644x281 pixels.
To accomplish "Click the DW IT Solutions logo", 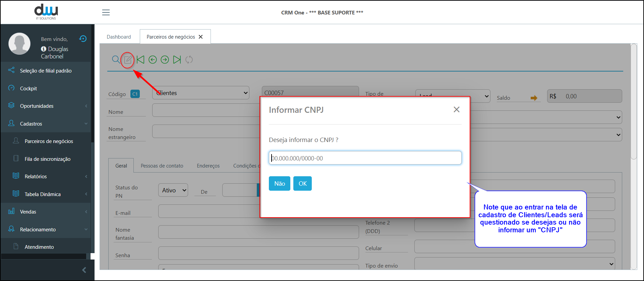I will (x=46, y=12).
